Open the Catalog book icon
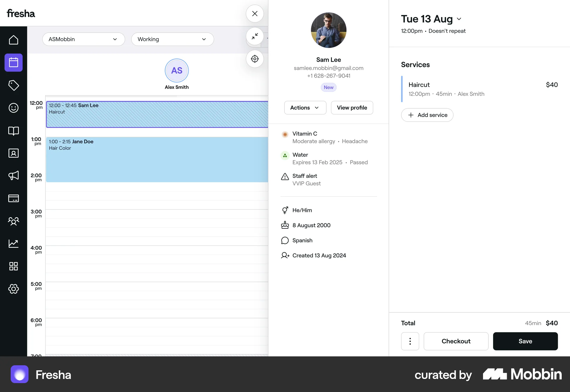The width and height of the screenshot is (570, 392). click(13, 131)
